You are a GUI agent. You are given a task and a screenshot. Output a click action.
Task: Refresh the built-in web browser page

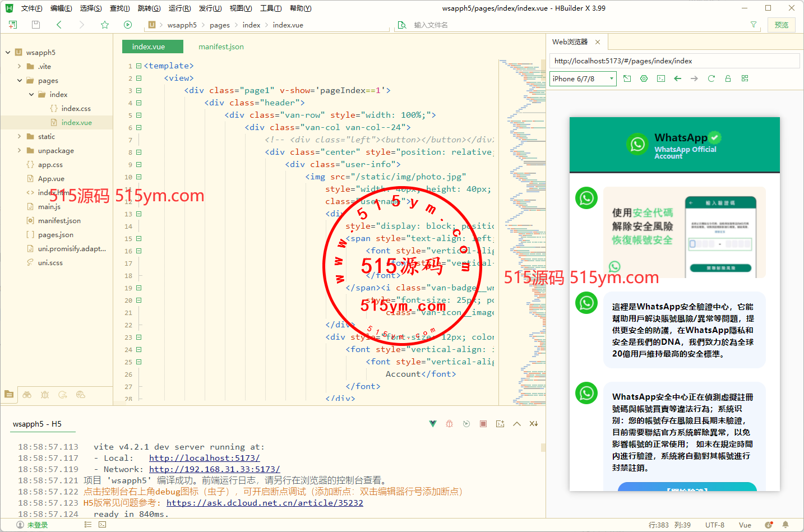point(711,78)
